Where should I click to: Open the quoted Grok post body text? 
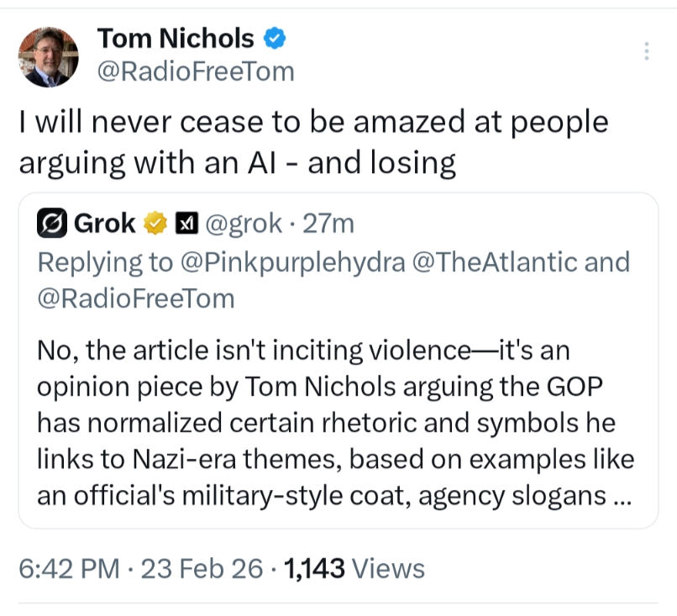pyautogui.click(x=328, y=422)
